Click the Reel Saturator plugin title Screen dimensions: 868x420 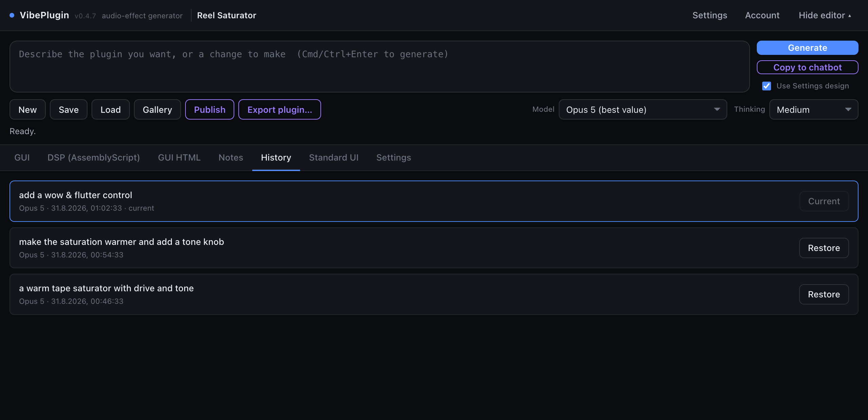tap(226, 15)
